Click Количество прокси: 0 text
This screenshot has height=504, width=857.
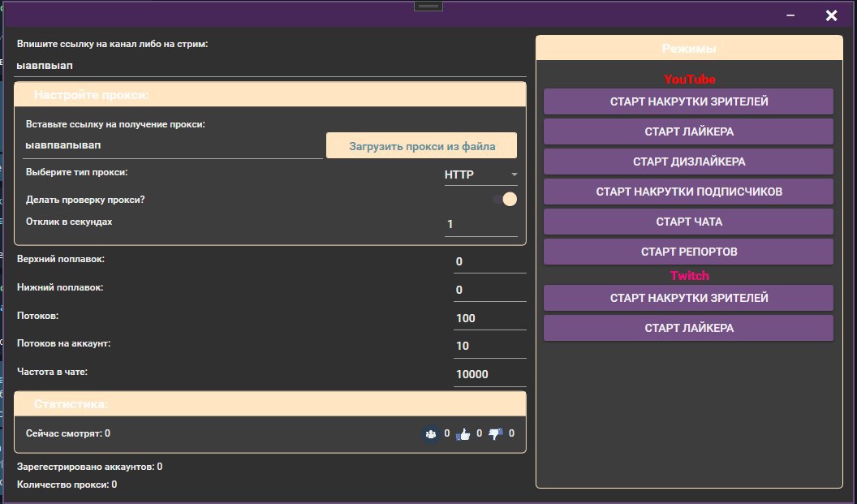[x=67, y=485]
